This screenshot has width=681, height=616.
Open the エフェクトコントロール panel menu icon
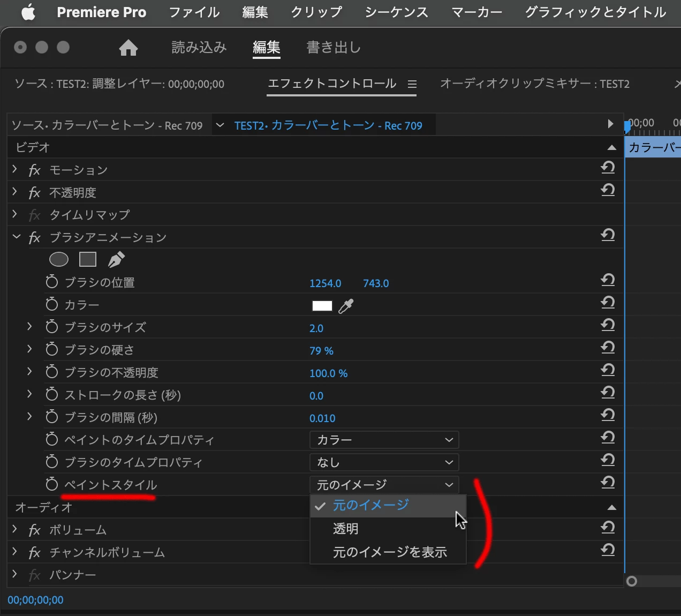[x=412, y=84]
